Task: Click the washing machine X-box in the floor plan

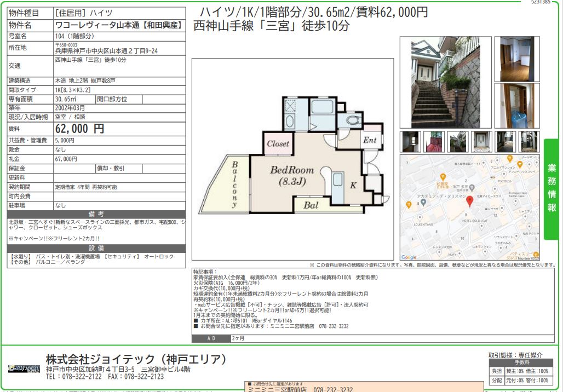Action: tap(290, 106)
